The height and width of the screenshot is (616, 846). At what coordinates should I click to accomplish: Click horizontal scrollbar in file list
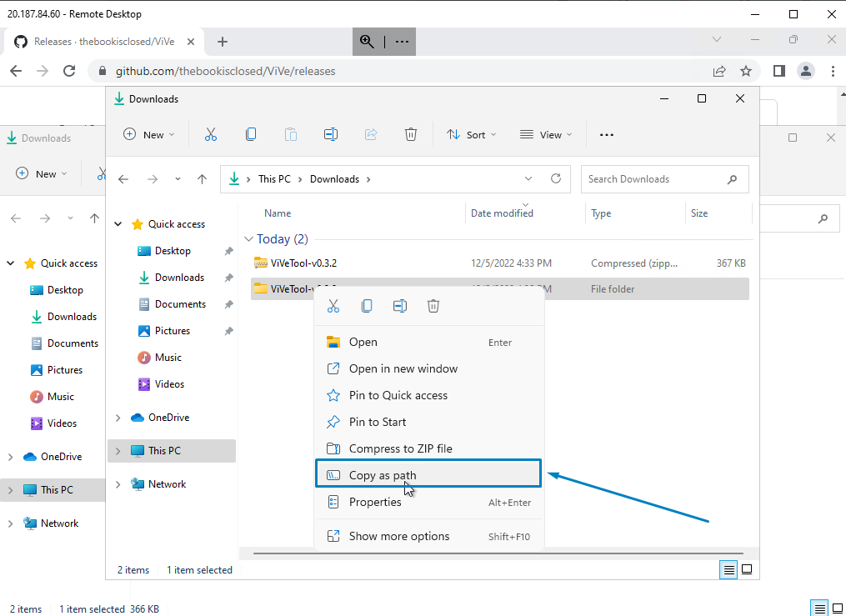click(x=498, y=553)
